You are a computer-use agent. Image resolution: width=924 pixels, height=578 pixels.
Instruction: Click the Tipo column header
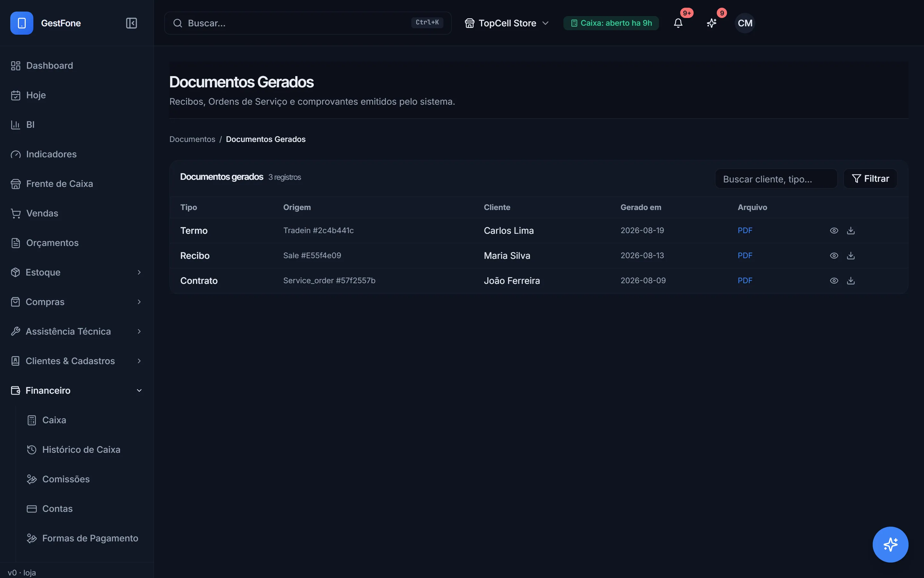click(x=189, y=207)
